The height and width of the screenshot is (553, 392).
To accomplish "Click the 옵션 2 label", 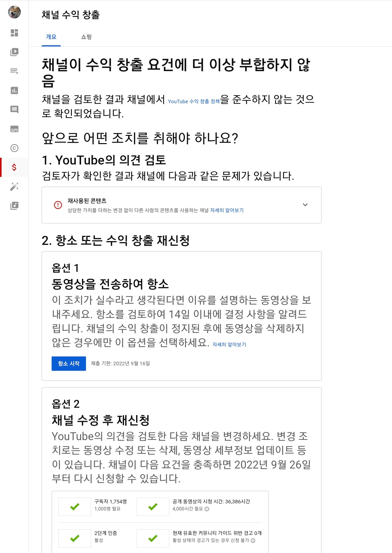I will (x=66, y=404).
